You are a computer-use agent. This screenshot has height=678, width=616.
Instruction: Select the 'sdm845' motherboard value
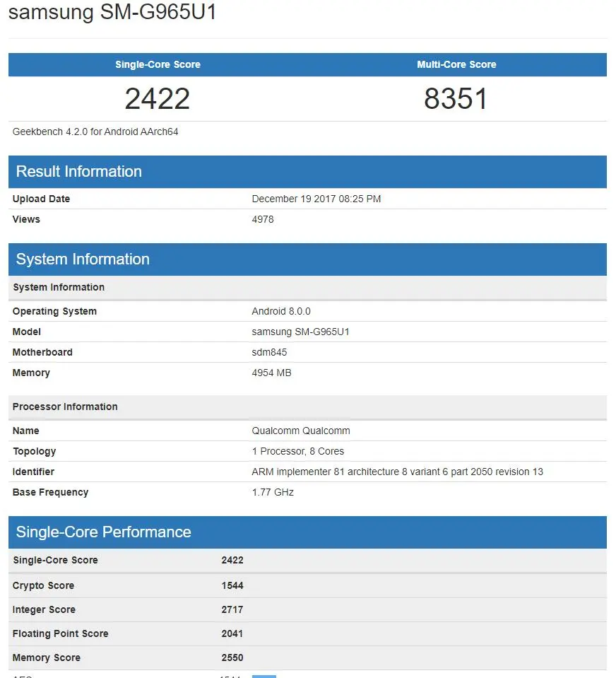pos(269,352)
